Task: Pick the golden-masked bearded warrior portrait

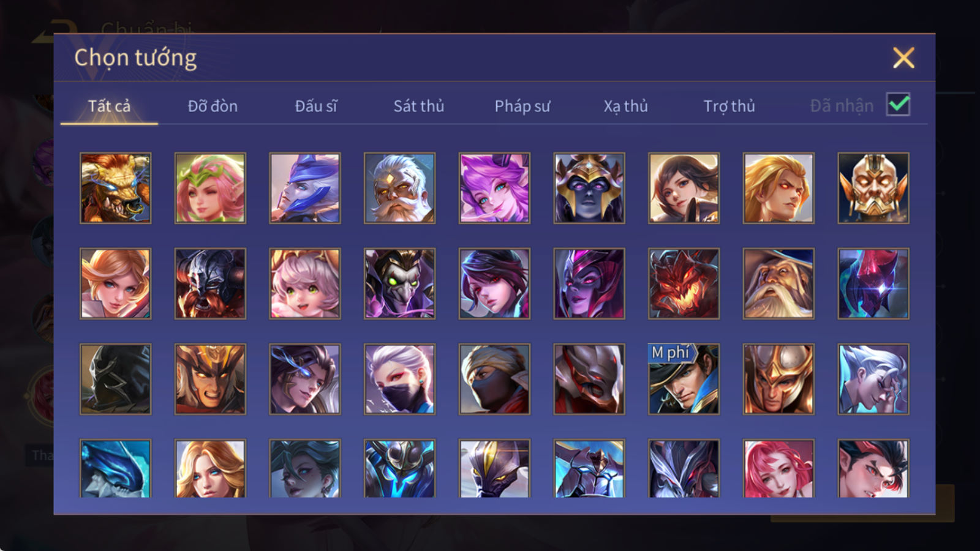Action: tap(873, 188)
